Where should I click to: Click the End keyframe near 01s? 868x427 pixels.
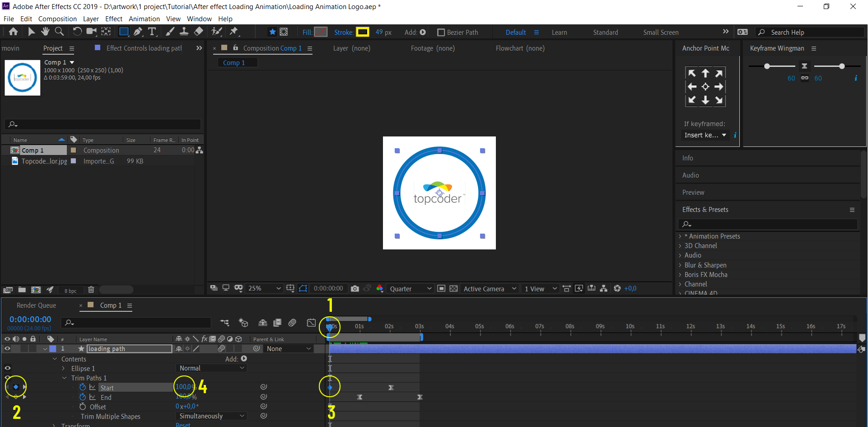[x=360, y=397]
